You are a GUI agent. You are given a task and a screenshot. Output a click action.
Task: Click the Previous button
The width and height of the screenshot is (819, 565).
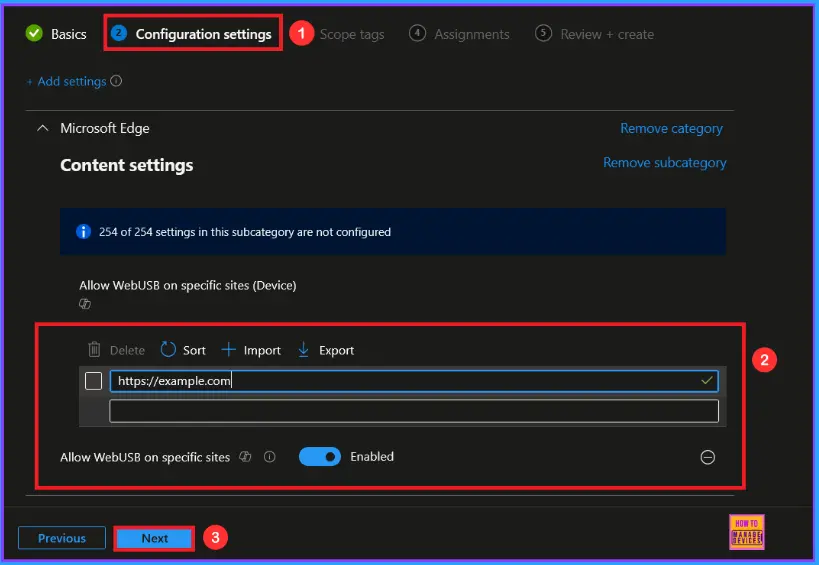(x=62, y=538)
